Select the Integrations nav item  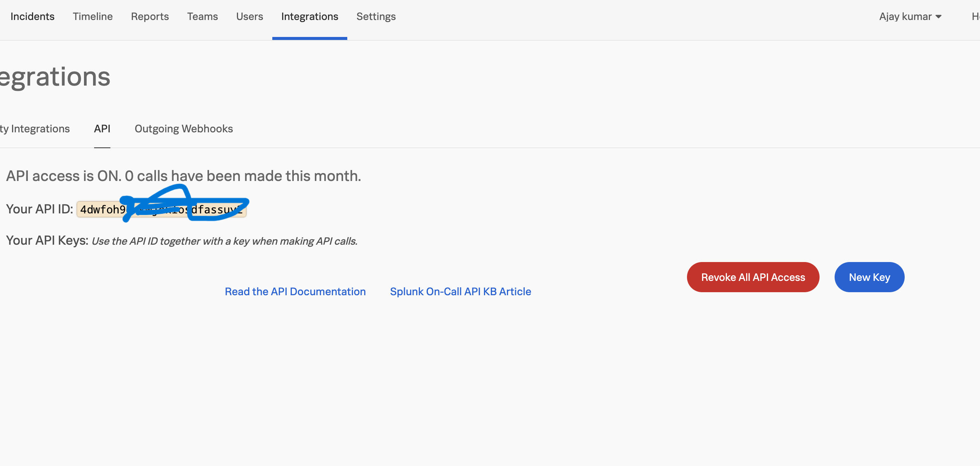click(310, 16)
